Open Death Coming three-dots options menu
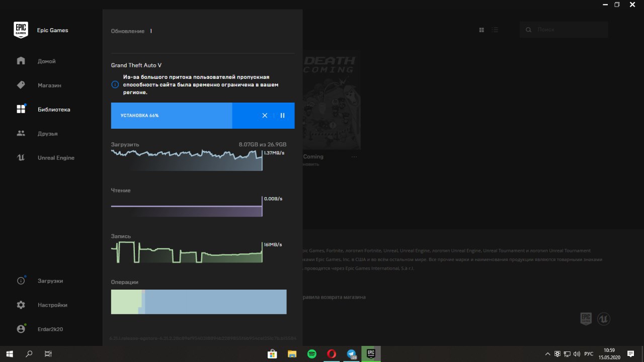The height and width of the screenshot is (362, 644). pos(354,157)
